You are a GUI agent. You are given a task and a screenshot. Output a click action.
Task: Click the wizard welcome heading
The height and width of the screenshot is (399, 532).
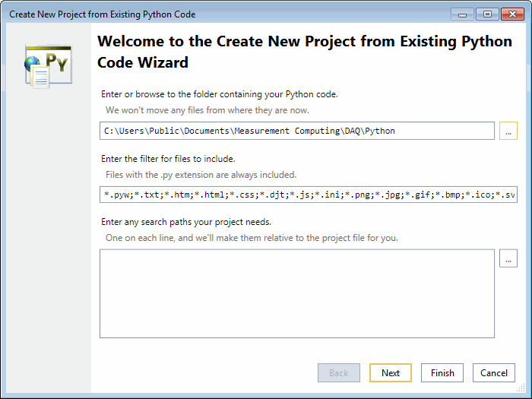click(304, 52)
